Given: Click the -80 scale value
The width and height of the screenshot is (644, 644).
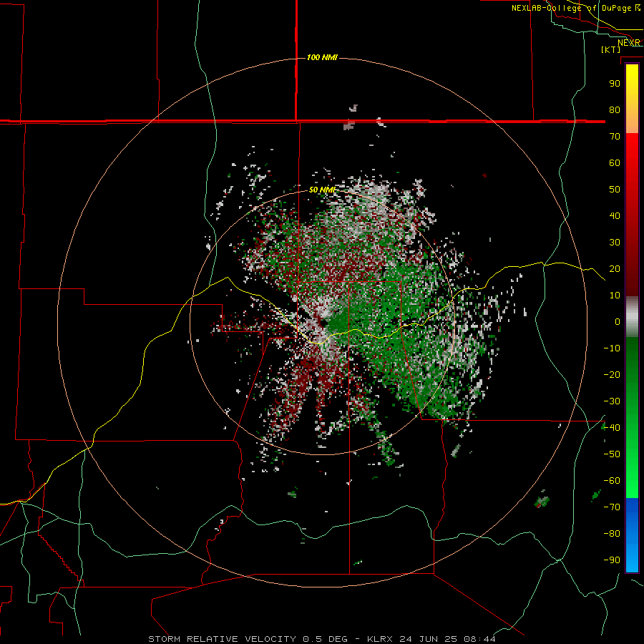Looking at the screenshot, I should [x=612, y=534].
